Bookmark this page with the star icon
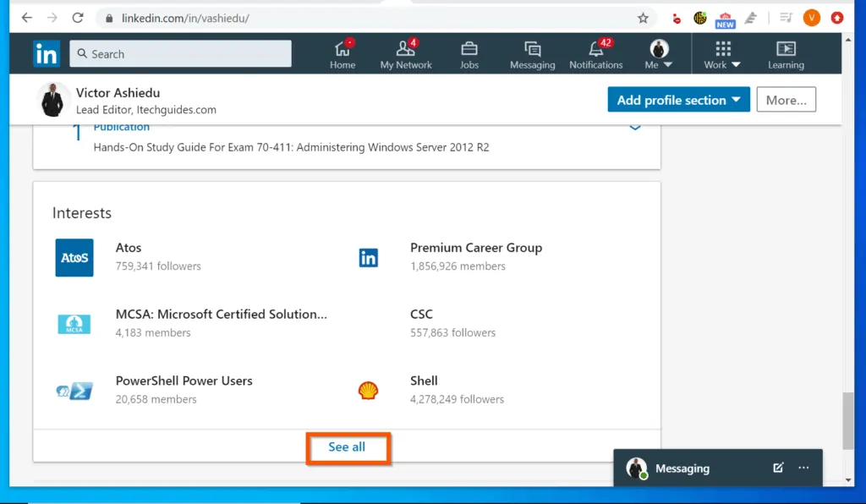This screenshot has height=504, width=866. pos(643,18)
